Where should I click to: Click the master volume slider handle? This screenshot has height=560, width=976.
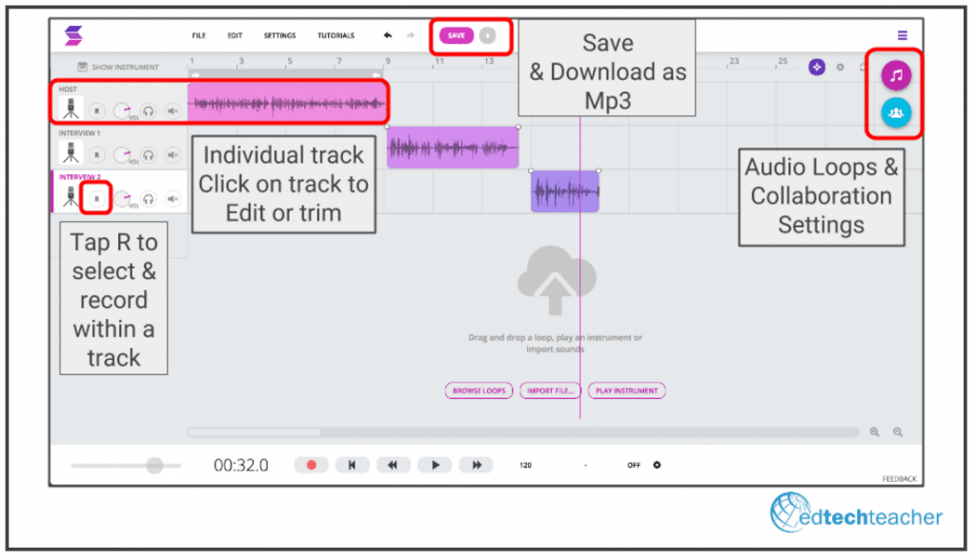click(x=153, y=465)
